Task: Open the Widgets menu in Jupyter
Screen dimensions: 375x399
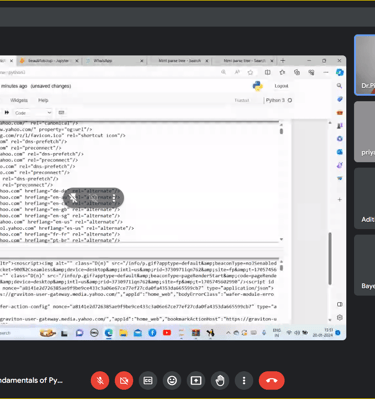Action: click(19, 100)
